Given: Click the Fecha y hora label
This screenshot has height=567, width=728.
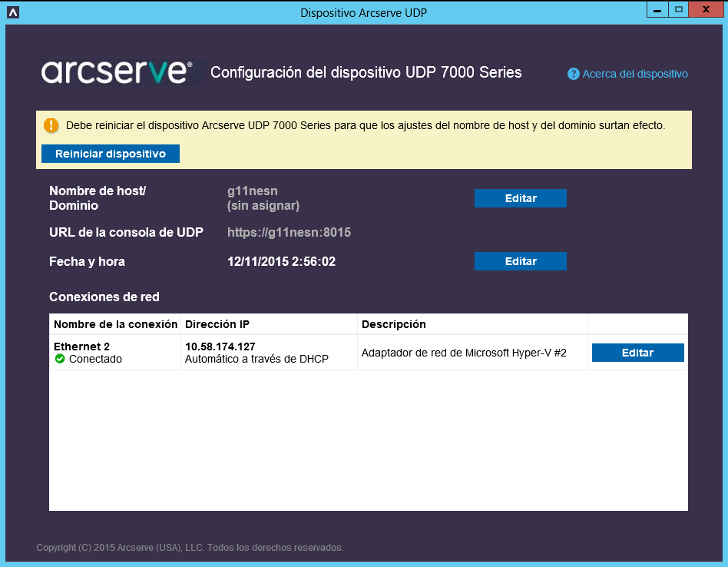Looking at the screenshot, I should pos(87,261).
